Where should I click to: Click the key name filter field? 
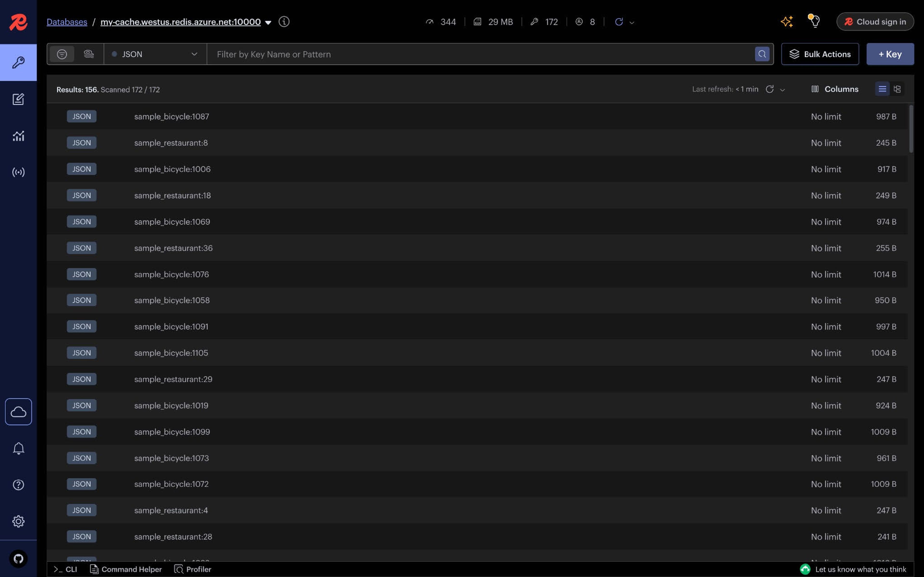tap(481, 54)
